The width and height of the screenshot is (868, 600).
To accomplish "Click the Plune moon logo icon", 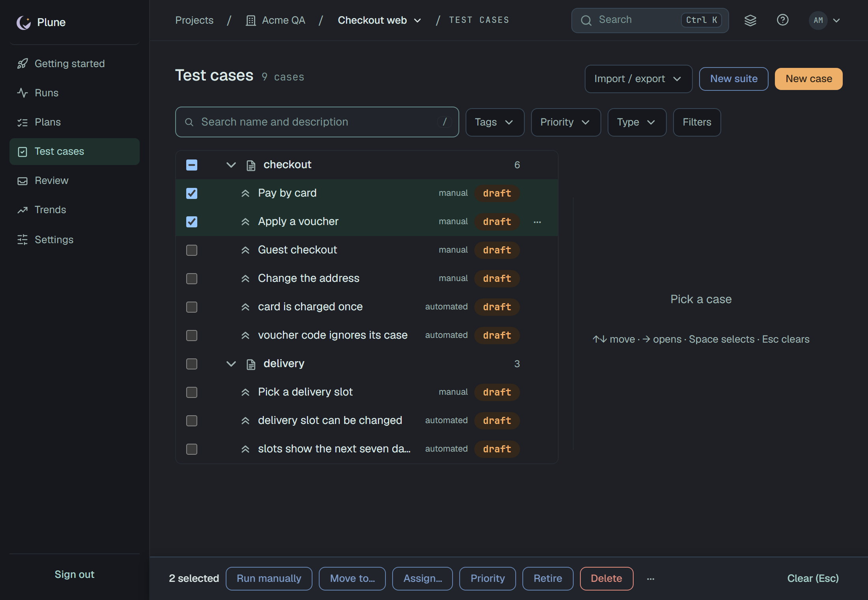I will pyautogui.click(x=24, y=22).
